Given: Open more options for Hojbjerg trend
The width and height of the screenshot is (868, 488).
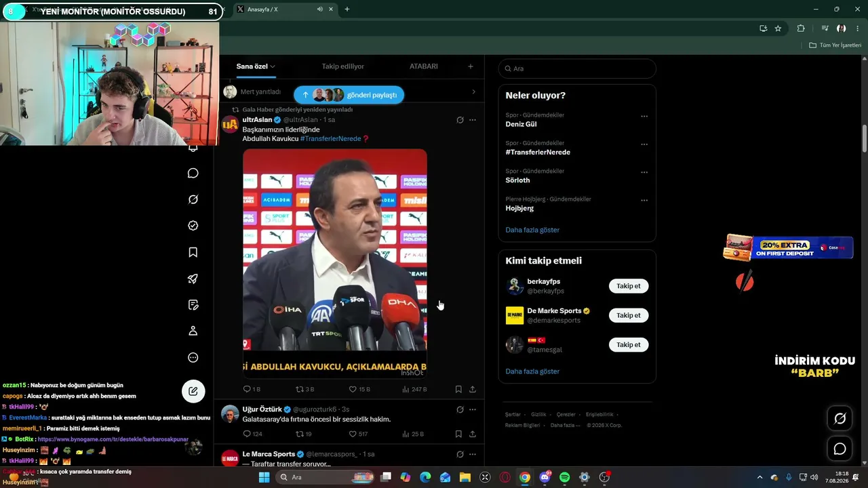Looking at the screenshot, I should pyautogui.click(x=644, y=201).
